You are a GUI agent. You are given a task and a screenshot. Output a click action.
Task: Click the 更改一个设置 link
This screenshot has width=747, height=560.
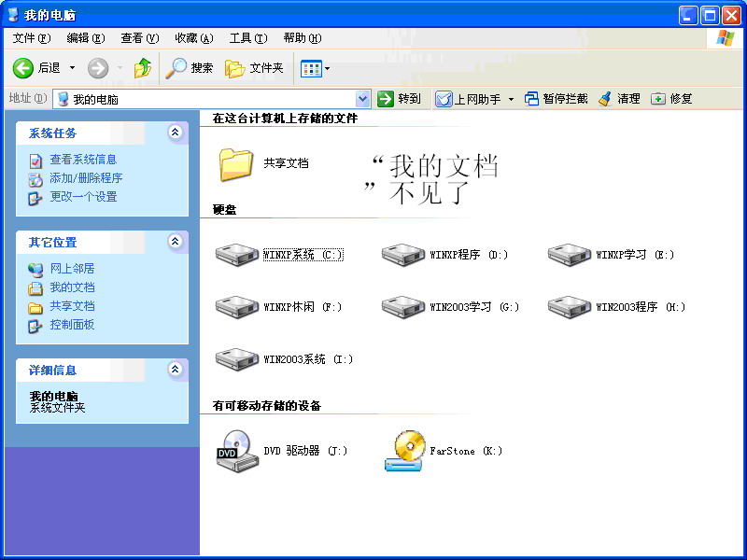pyautogui.click(x=83, y=197)
